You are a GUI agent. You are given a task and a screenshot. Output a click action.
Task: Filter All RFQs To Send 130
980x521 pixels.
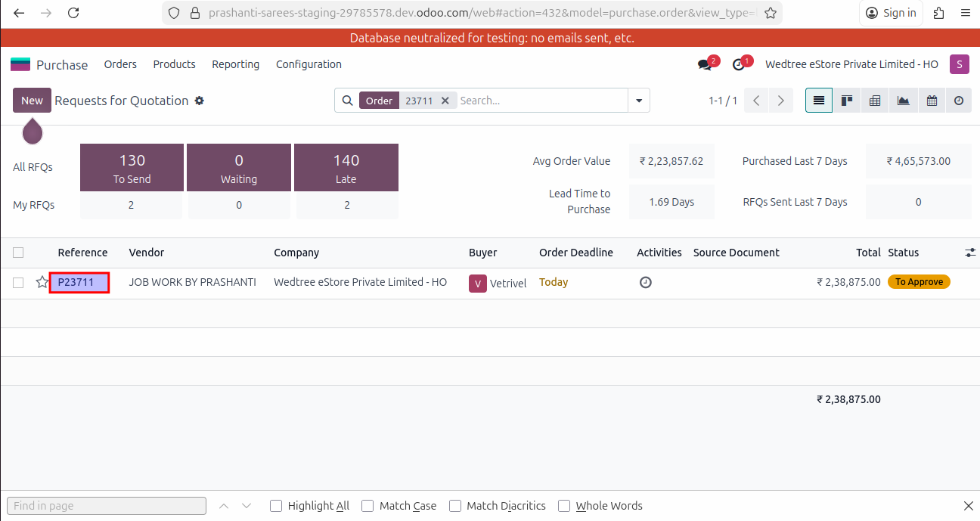[x=132, y=167]
